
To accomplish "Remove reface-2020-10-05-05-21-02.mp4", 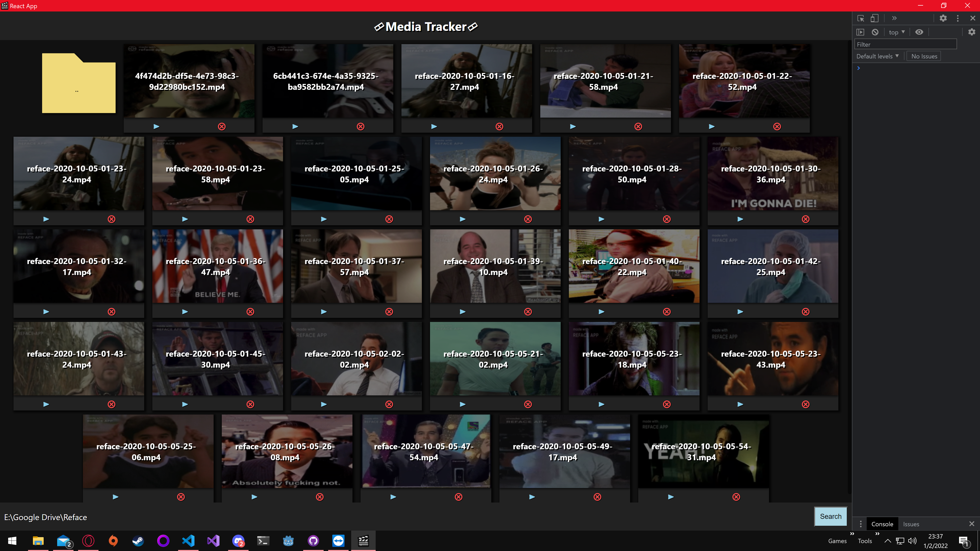I will tap(528, 404).
